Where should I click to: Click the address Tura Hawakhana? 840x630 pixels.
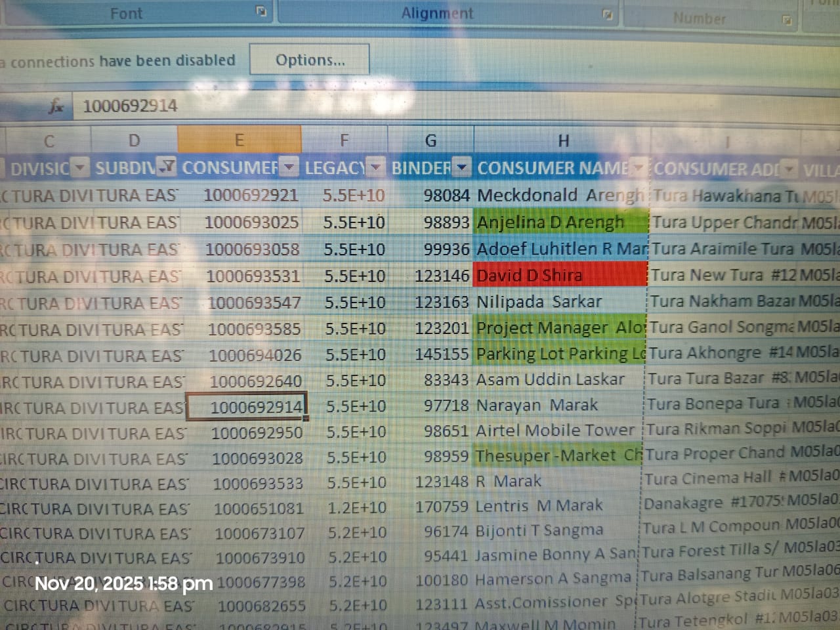725,196
